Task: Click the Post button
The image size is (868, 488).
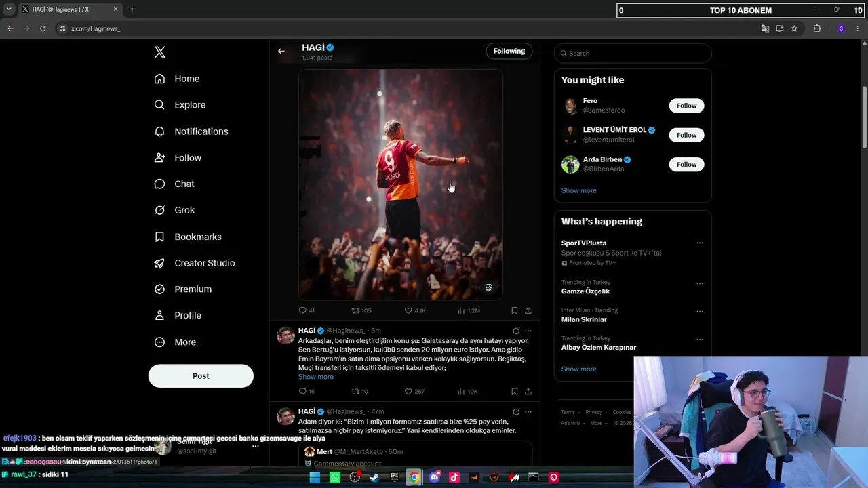Action: point(201,376)
